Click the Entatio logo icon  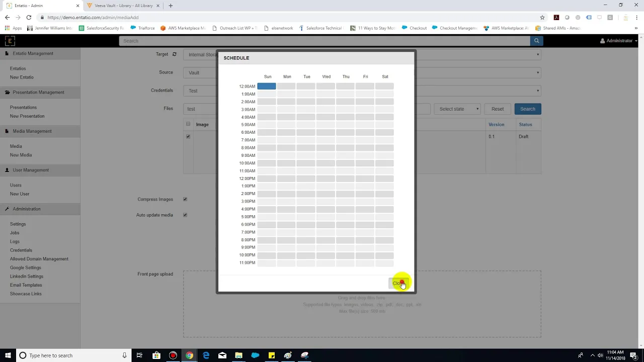10,41
